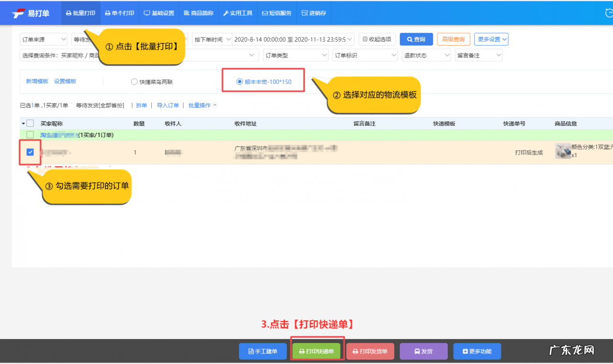Click the envelope icon on 短信服务

265,13
